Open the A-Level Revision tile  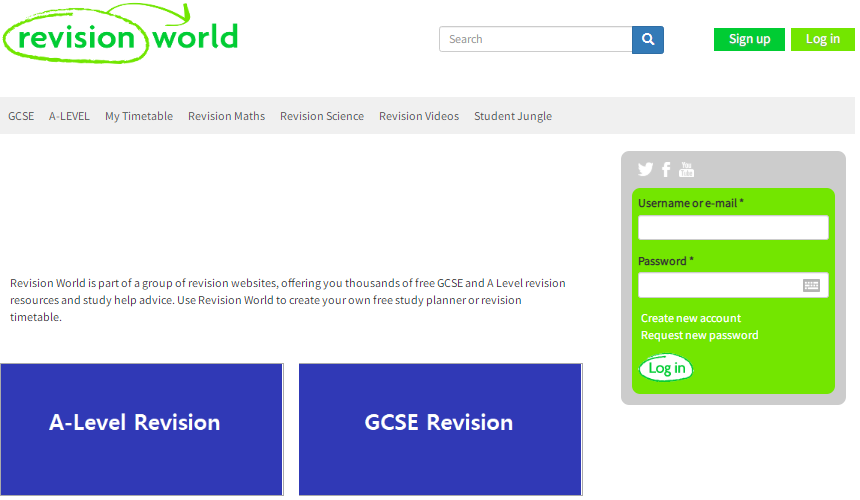pos(142,429)
